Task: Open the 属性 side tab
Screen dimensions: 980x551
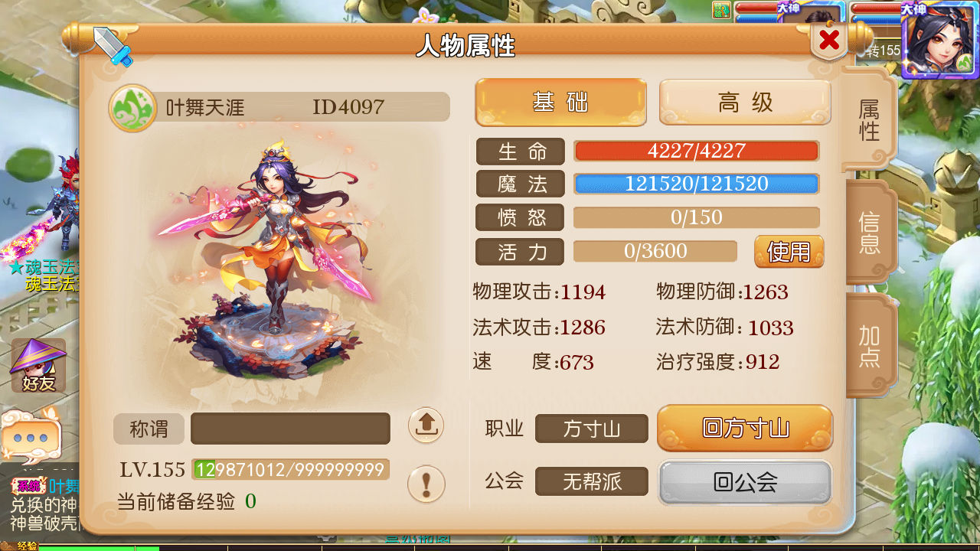Action: pos(869,120)
